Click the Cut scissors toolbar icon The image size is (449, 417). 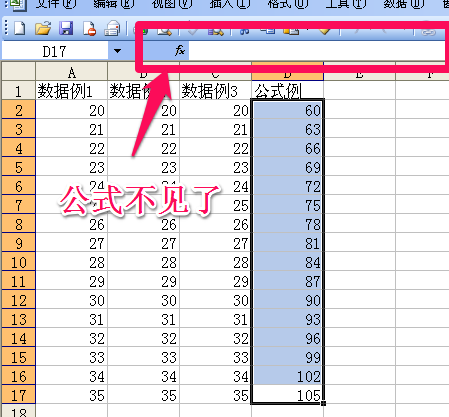coord(244,32)
